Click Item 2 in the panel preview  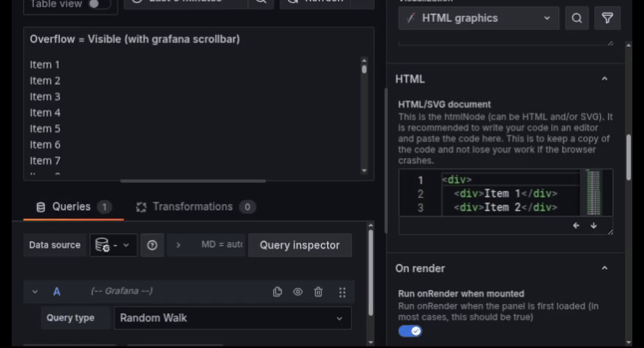[x=45, y=81]
